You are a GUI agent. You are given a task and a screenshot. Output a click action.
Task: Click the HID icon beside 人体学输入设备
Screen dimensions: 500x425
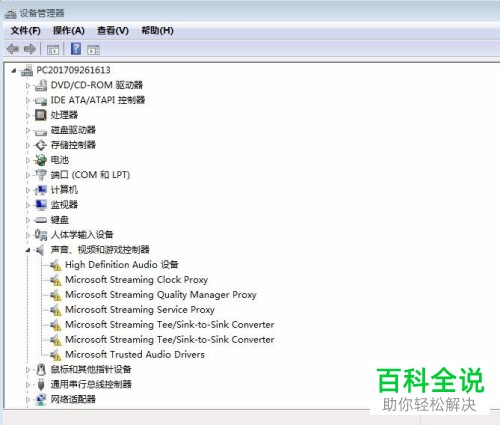(x=41, y=235)
